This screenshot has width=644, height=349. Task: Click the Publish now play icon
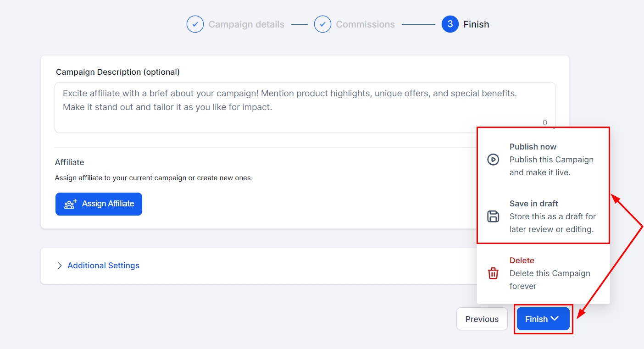(x=493, y=160)
